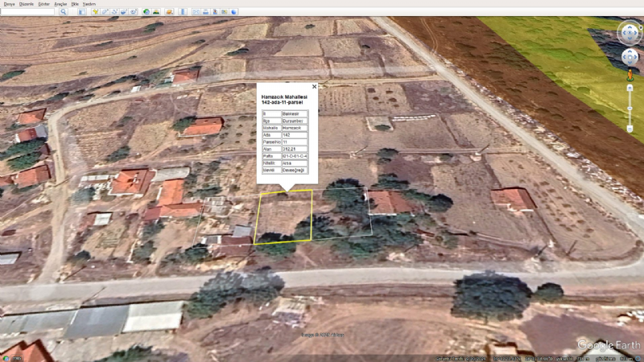This screenshot has width=644, height=362.
Task: Open the planets switcher icon
Action: click(x=170, y=12)
